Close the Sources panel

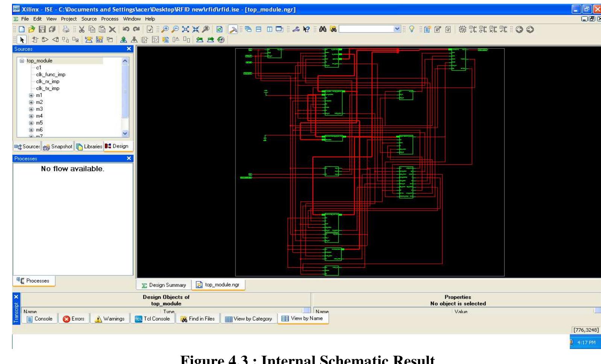pos(129,49)
